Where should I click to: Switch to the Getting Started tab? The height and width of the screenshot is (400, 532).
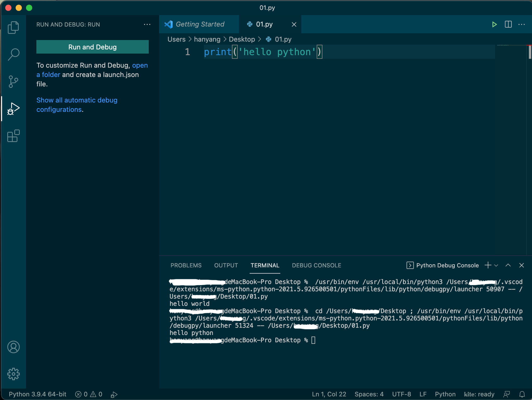200,24
